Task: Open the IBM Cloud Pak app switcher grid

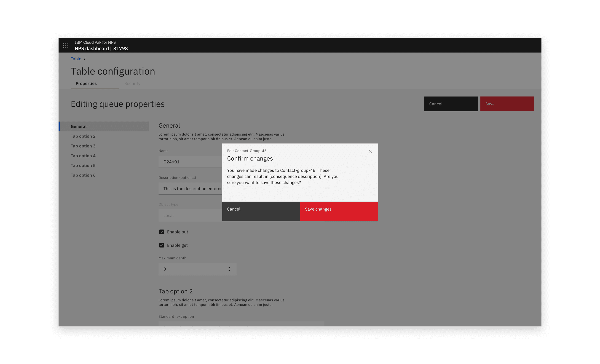Action: [x=66, y=45]
